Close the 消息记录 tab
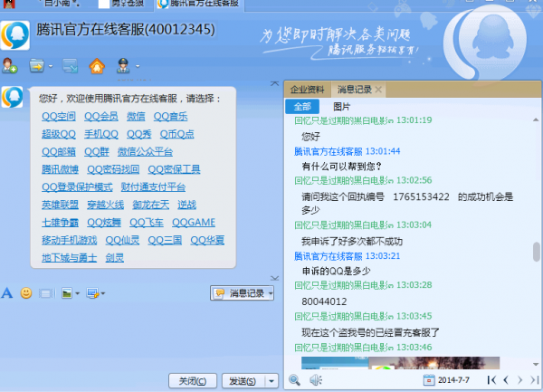The width and height of the screenshot is (543, 392). 379,90
